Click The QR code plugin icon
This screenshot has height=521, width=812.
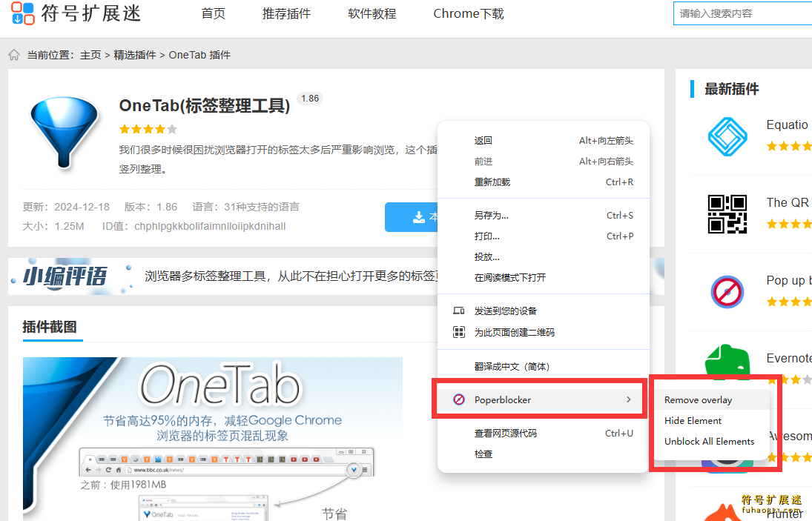click(x=727, y=213)
